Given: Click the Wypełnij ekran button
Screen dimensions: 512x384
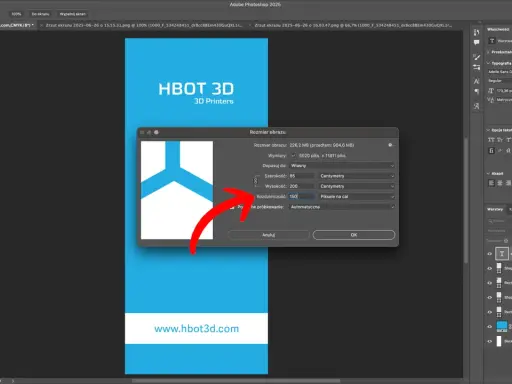Looking at the screenshot, I should click(72, 14).
